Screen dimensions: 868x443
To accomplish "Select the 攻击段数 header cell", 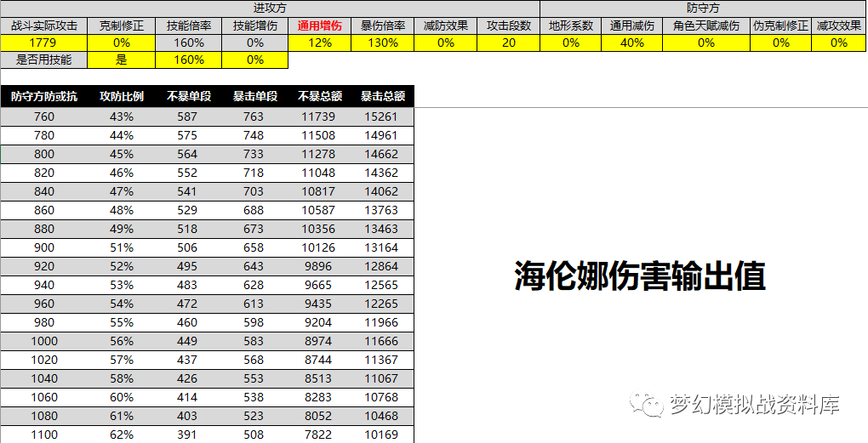I will coord(509,26).
